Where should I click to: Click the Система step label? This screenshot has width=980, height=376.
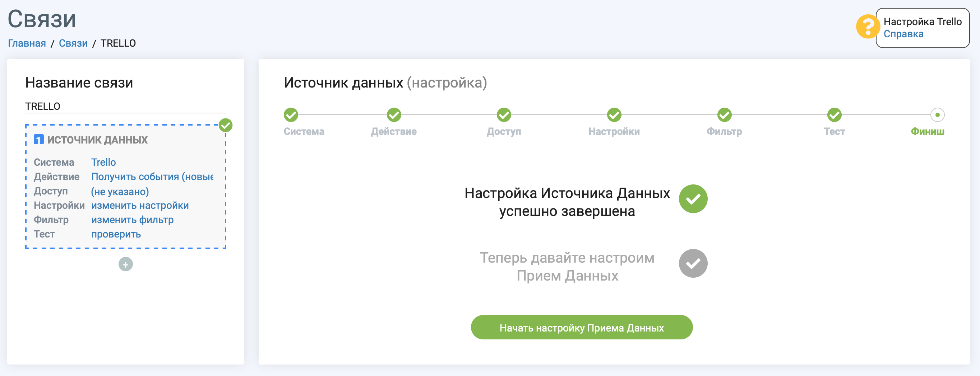tap(304, 132)
